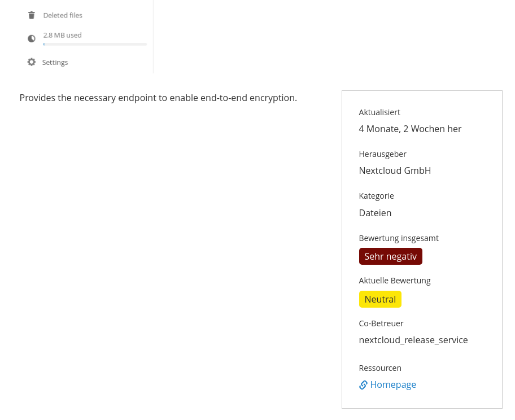This screenshot has height=420, width=515.
Task: Click the chain-link icon beside Homepage
Action: click(363, 385)
